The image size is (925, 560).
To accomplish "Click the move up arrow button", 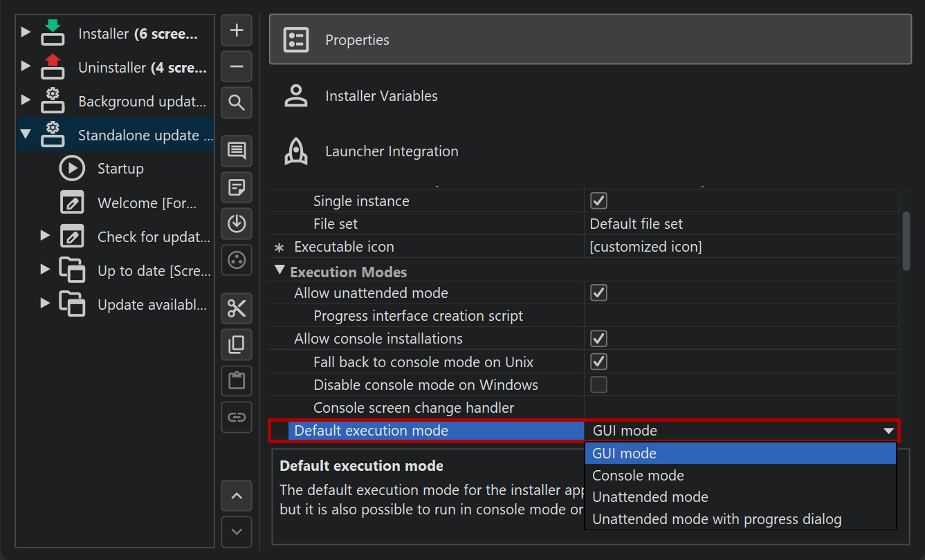I will (x=237, y=496).
